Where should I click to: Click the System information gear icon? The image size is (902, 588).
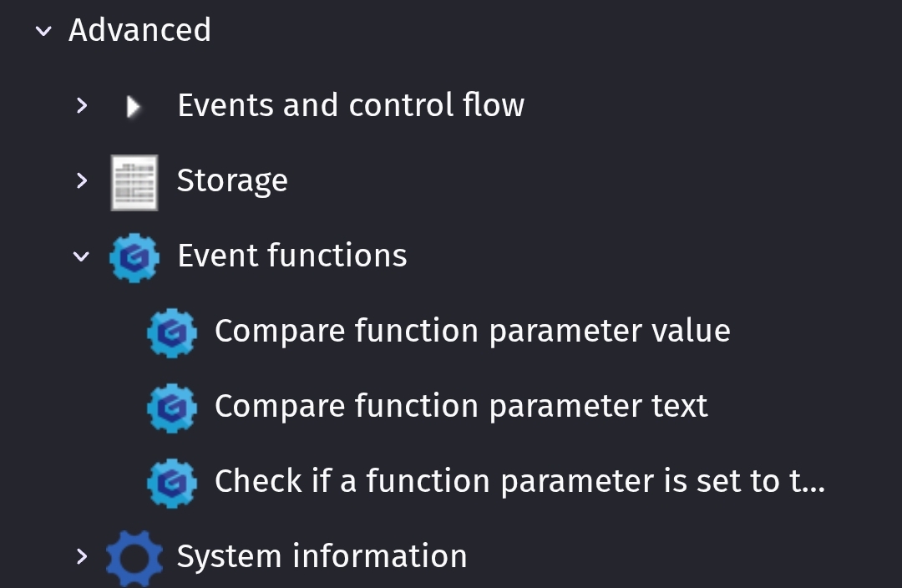[134, 557]
